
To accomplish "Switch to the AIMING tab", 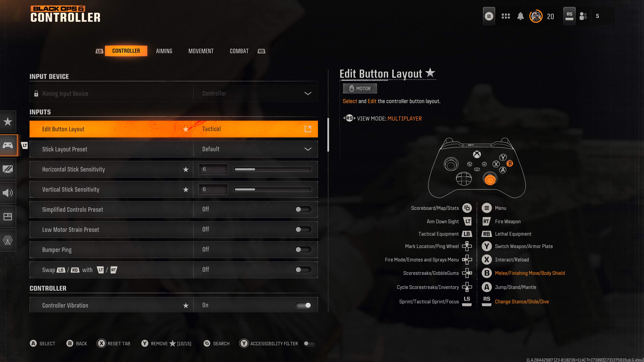I will tap(164, 50).
